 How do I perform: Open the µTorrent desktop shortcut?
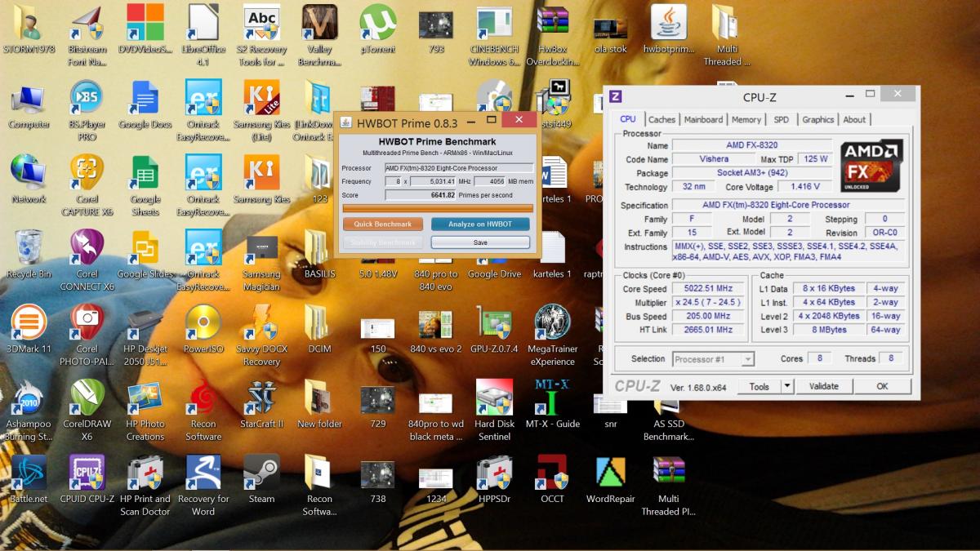pyautogui.click(x=378, y=30)
